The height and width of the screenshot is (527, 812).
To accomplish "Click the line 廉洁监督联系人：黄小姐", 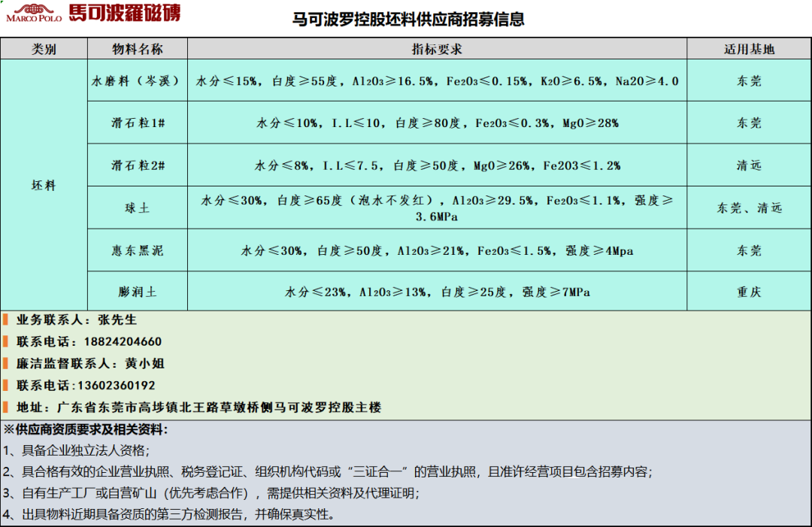I will tap(91, 363).
